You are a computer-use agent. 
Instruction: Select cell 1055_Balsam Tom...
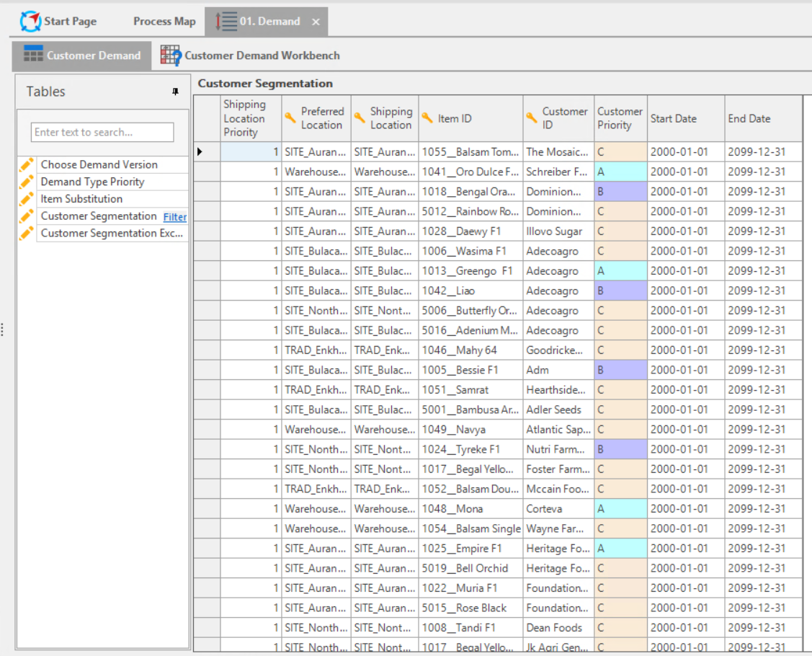470,152
